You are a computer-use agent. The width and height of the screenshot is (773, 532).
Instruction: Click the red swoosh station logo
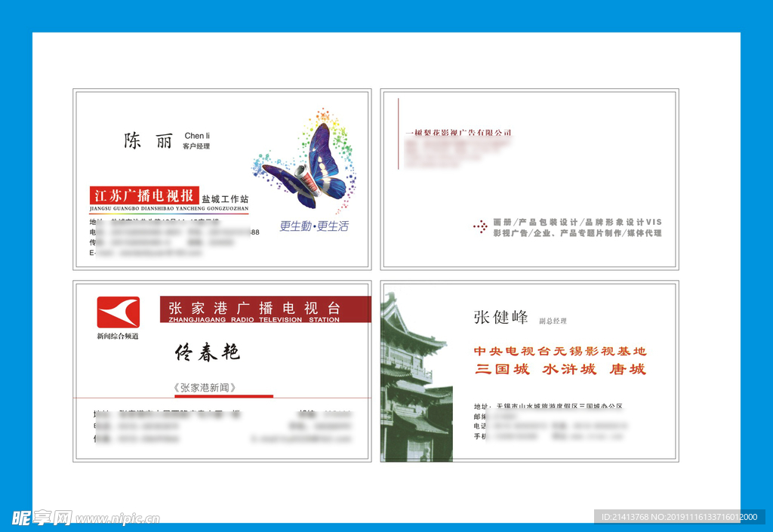(118, 312)
